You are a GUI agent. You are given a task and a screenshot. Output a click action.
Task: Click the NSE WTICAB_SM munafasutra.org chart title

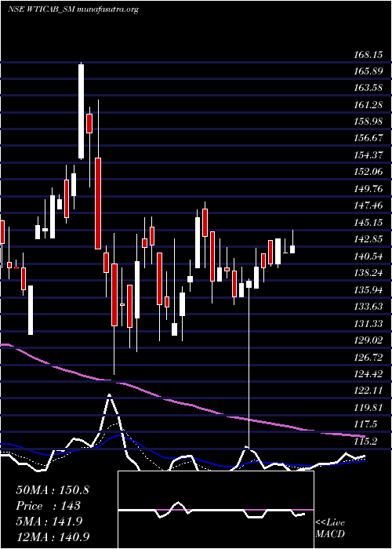73,9
